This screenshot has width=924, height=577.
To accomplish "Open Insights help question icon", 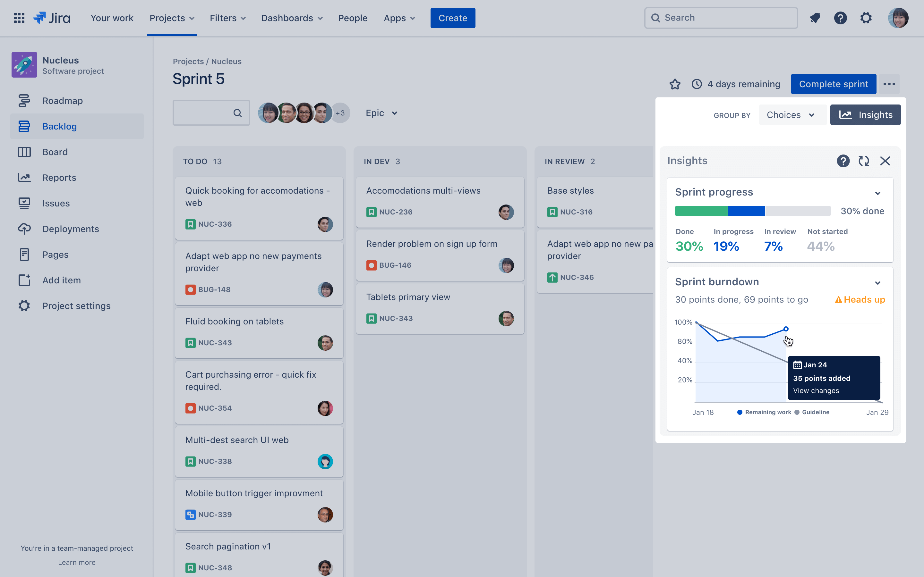I will coord(843,161).
